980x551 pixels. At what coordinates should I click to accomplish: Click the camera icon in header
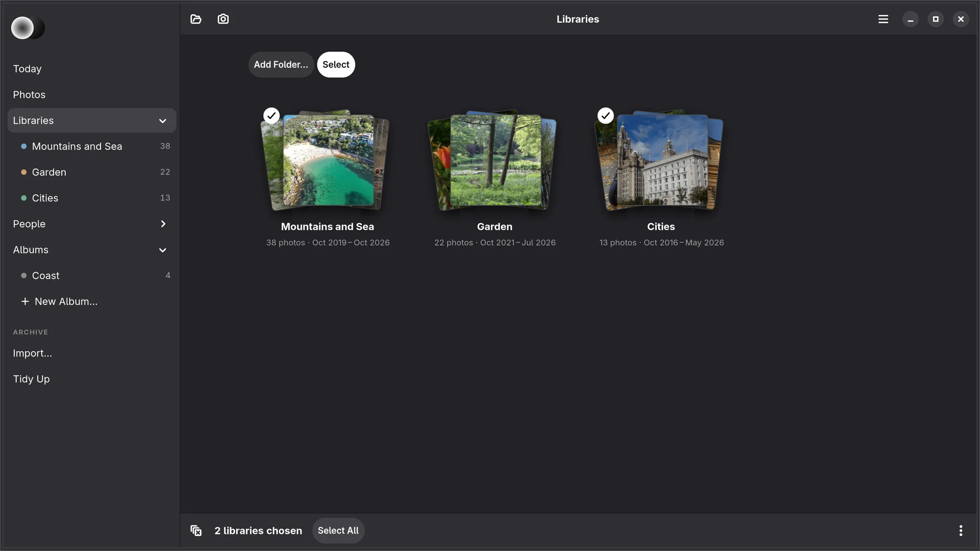coord(223,19)
